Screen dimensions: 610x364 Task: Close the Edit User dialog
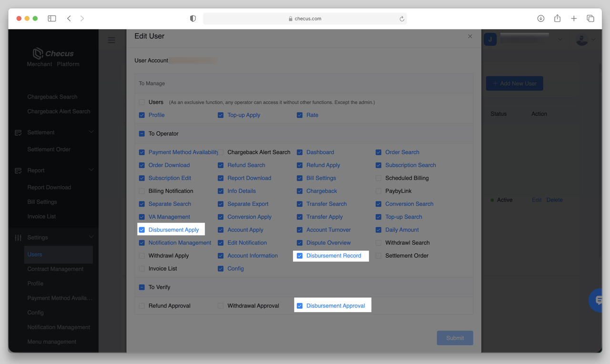tap(470, 36)
